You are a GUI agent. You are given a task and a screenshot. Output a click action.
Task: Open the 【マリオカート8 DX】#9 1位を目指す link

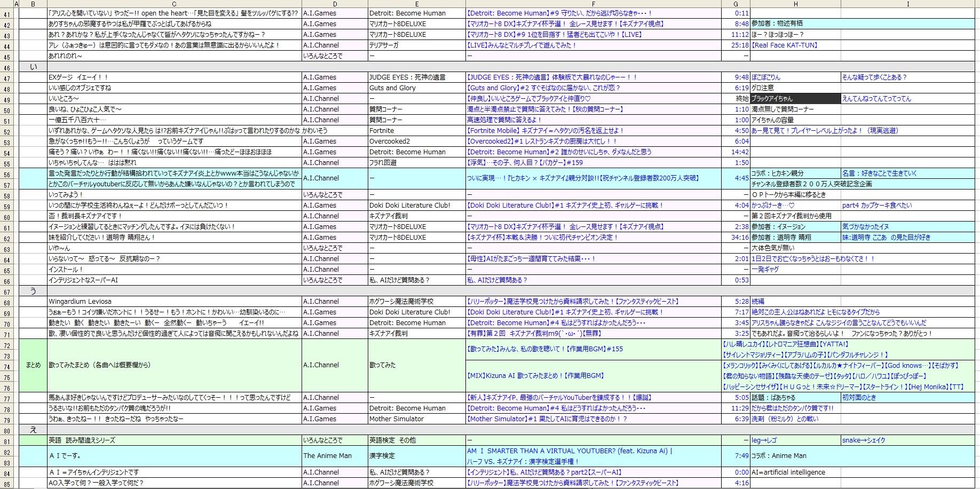tap(554, 35)
